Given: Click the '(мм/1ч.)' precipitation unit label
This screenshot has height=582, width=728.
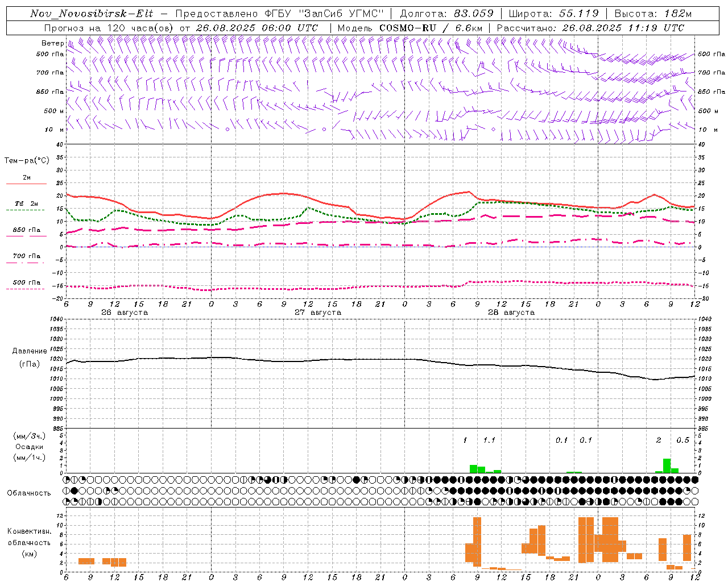Looking at the screenshot, I should (x=29, y=458).
